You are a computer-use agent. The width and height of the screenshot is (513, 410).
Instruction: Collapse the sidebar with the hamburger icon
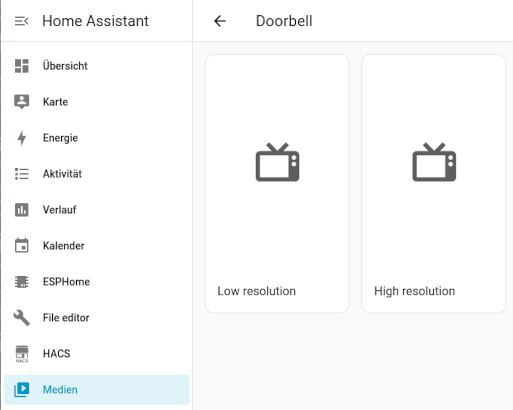pos(22,21)
